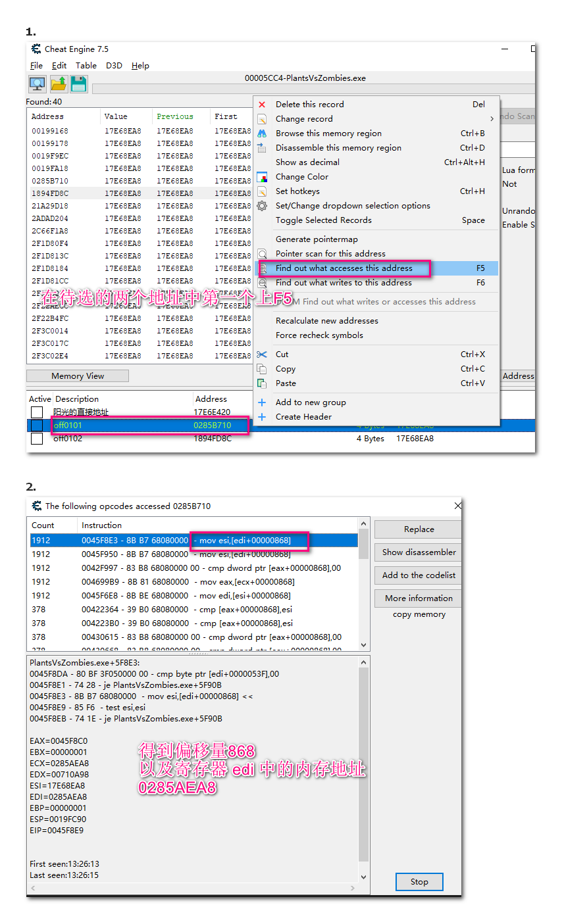Click the Memory View button
Image resolution: width=562 pixels, height=924 pixels.
pyautogui.click(x=78, y=376)
